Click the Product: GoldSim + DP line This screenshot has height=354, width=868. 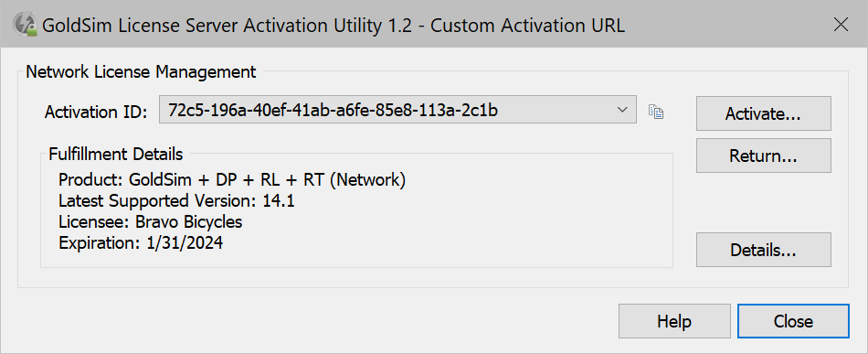coord(232,180)
